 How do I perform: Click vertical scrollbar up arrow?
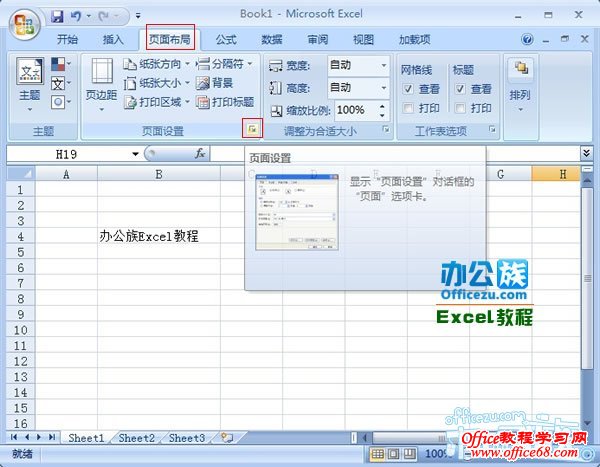(587, 180)
